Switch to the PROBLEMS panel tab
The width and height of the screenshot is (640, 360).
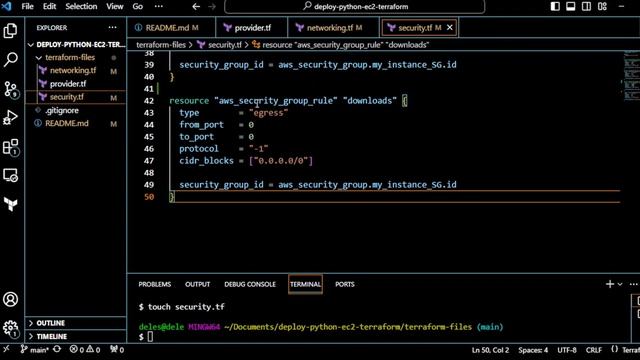[x=154, y=284]
